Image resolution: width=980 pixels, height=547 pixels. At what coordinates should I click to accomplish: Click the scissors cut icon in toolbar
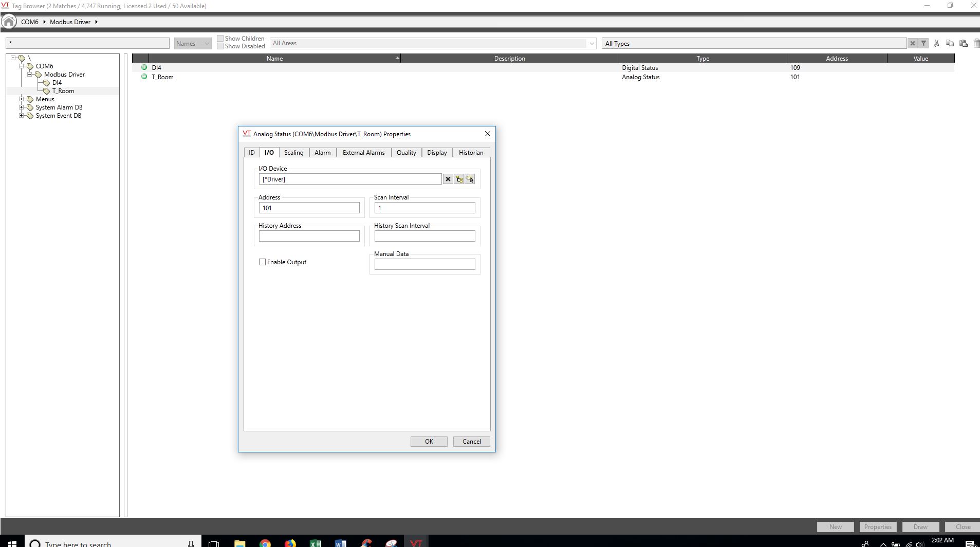point(937,44)
